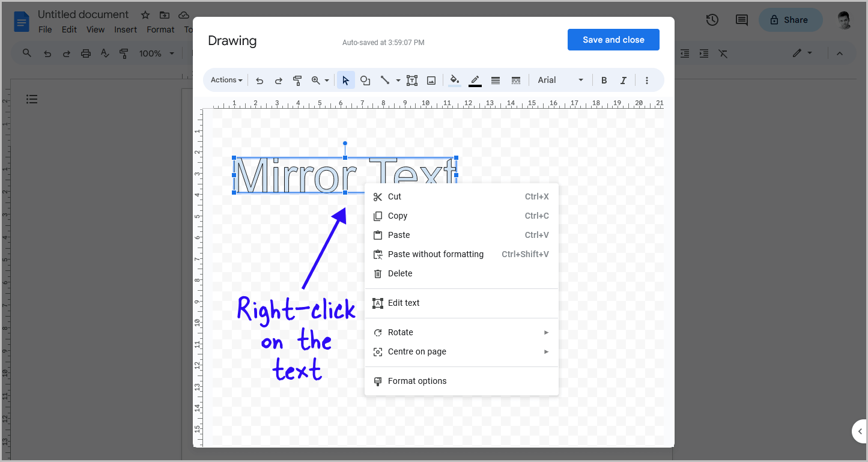
Task: Click the rotation handle above the word art
Action: [x=345, y=144]
